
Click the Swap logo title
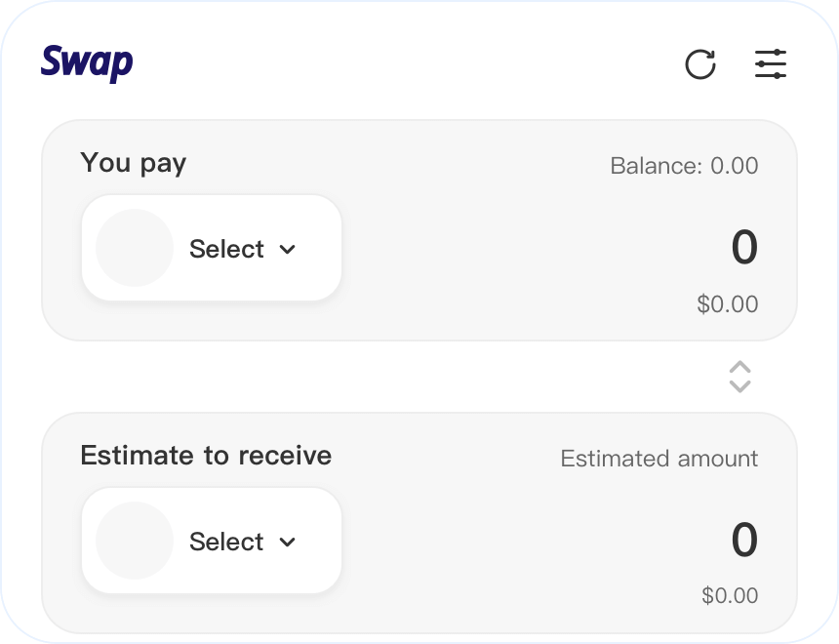87,63
